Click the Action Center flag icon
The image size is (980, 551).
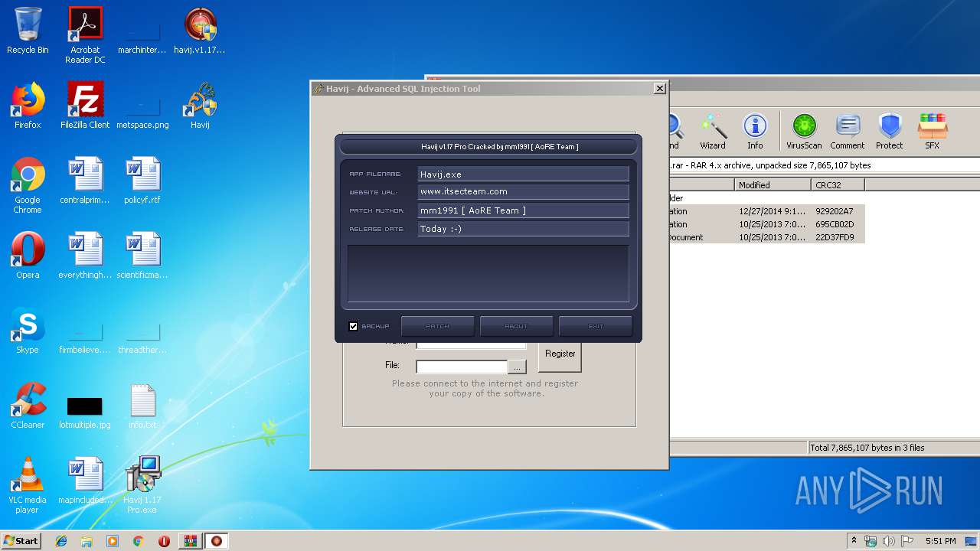pyautogui.click(x=906, y=541)
